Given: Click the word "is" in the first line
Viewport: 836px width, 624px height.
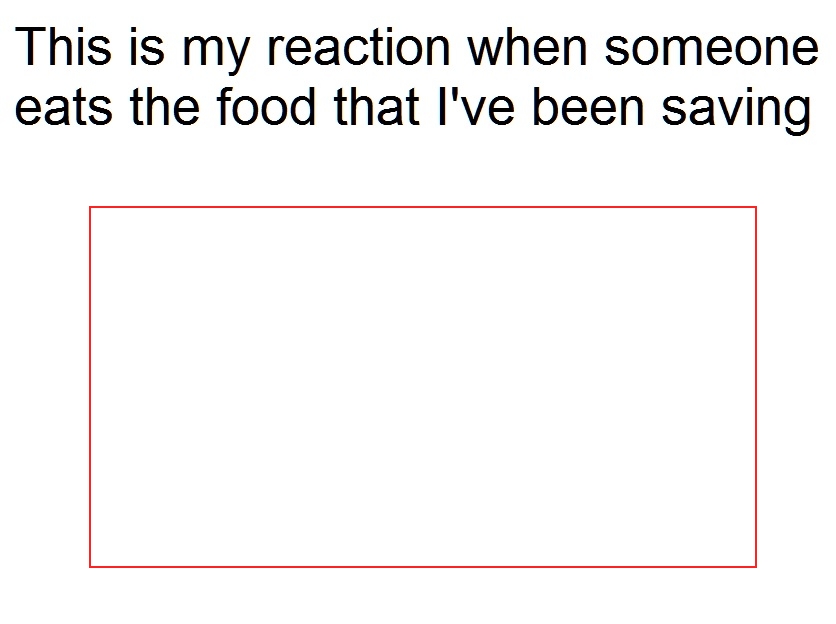Looking at the screenshot, I should 147,47.
